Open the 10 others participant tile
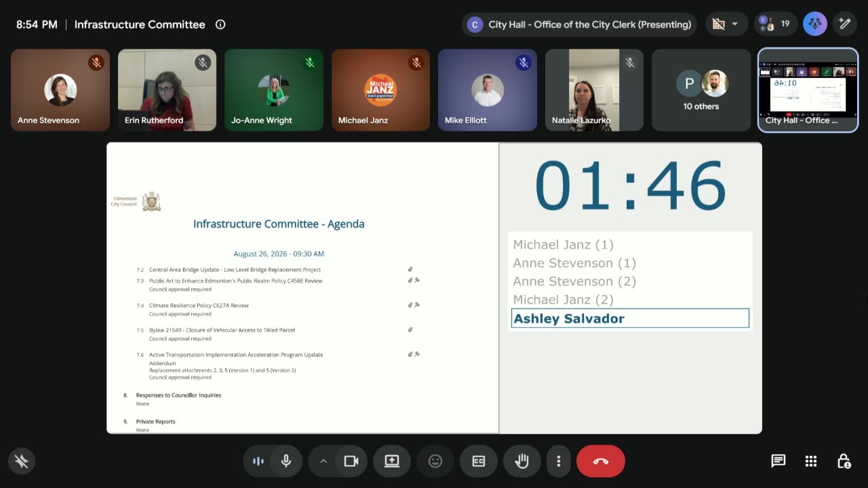The image size is (868, 488). pyautogui.click(x=701, y=89)
